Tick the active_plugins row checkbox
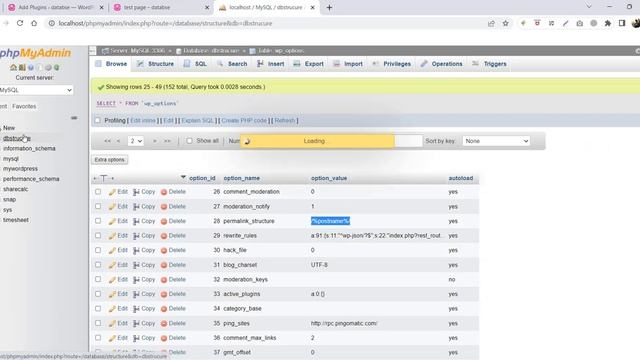This screenshot has width=640, height=360. (x=98, y=294)
